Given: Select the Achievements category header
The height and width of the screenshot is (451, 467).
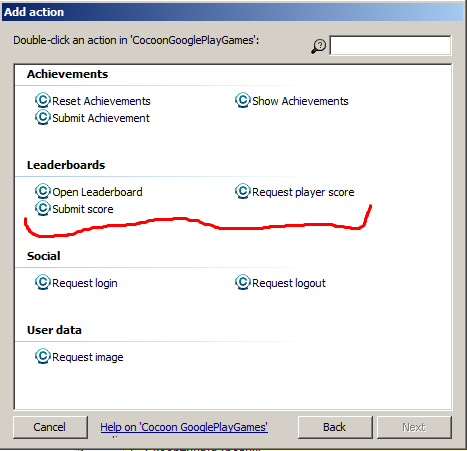Looking at the screenshot, I should coord(67,74).
